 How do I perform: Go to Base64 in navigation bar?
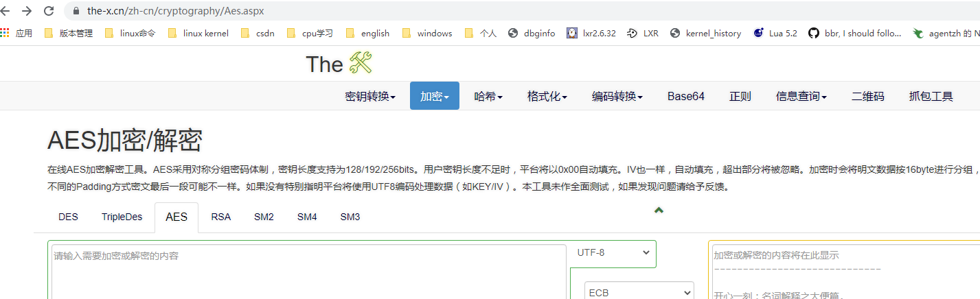tap(686, 97)
